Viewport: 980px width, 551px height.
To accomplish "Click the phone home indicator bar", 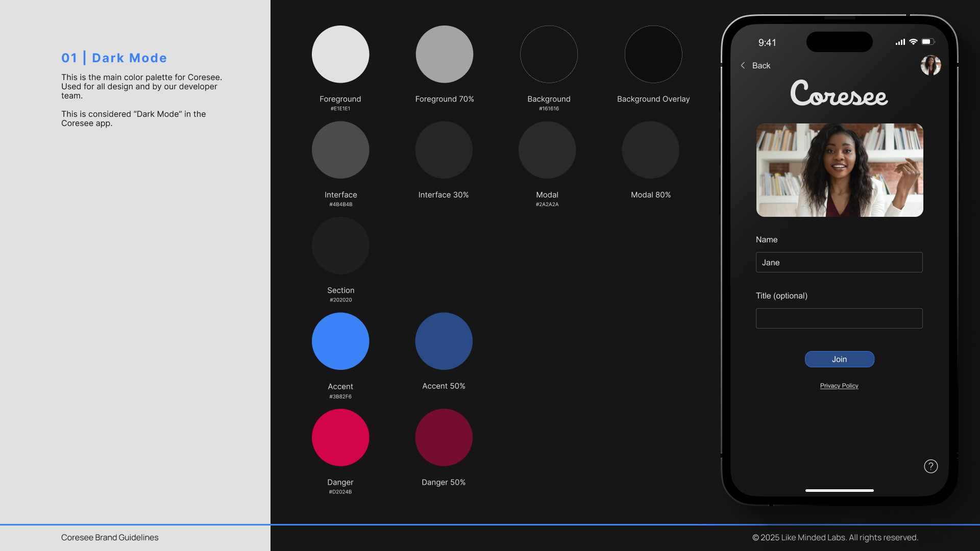I will point(839,490).
